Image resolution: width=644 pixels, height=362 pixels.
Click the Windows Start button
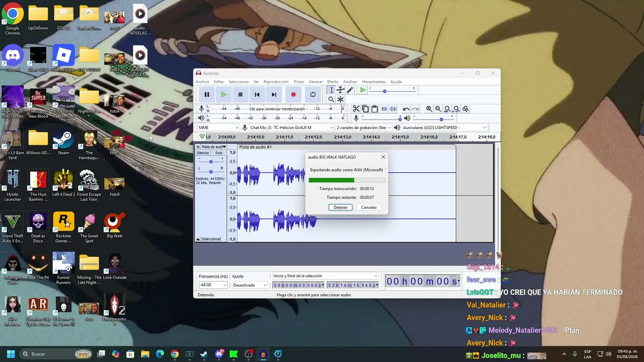point(11,354)
